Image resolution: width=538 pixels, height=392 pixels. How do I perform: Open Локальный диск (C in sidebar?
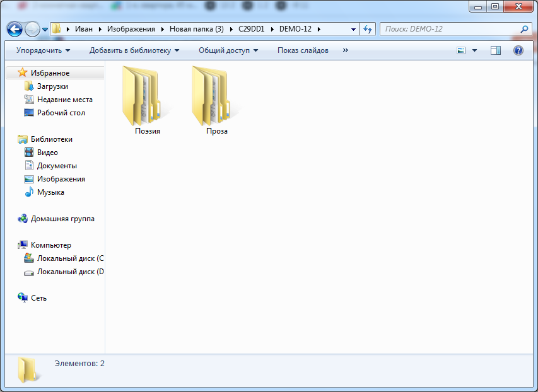click(71, 258)
